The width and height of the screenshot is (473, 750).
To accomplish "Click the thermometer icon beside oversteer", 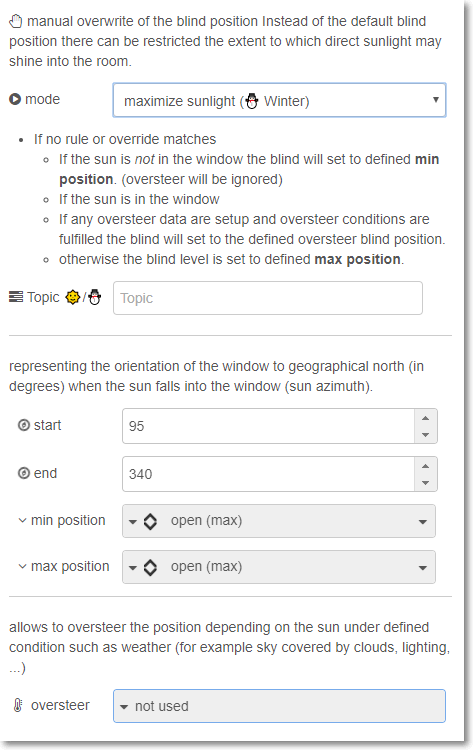I will 18,705.
